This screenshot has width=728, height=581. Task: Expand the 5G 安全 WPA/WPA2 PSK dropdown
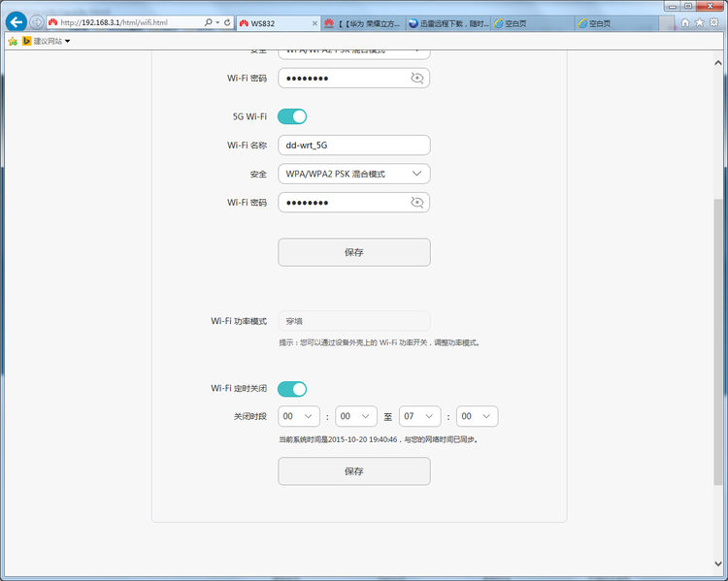click(353, 174)
